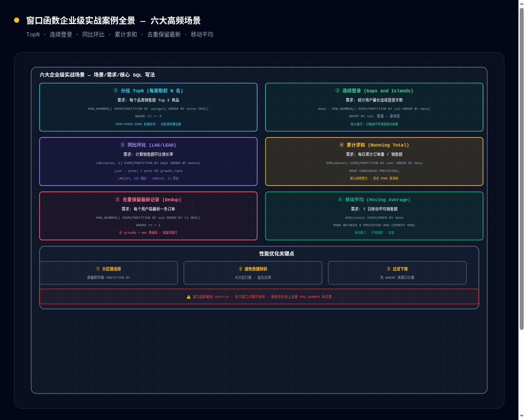Click the subtitle line starting with TopN
Image resolution: width=525 pixels, height=420 pixels.
coord(120,35)
